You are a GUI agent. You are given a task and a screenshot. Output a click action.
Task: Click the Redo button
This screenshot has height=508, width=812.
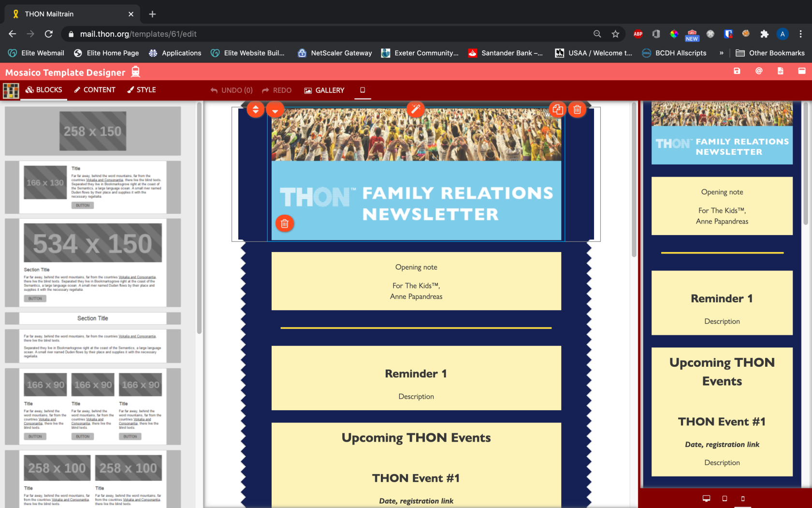click(x=277, y=90)
